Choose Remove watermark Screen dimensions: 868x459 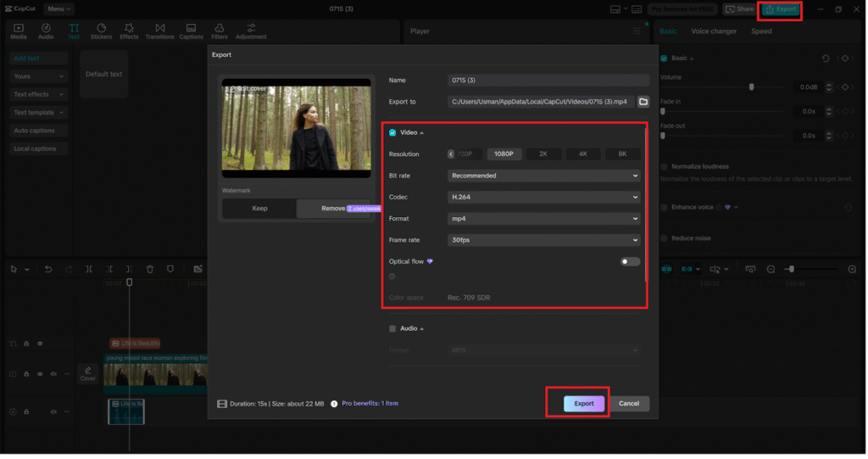[334, 209]
